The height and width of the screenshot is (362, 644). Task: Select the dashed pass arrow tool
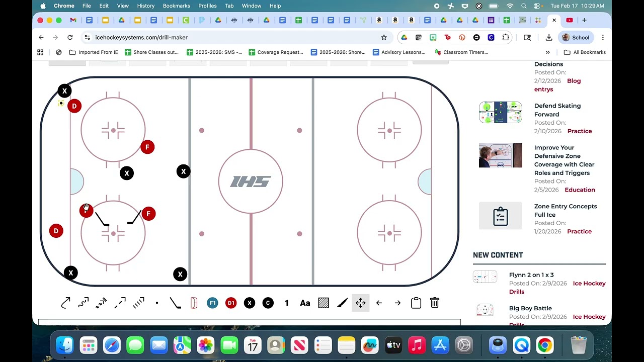pos(120,303)
